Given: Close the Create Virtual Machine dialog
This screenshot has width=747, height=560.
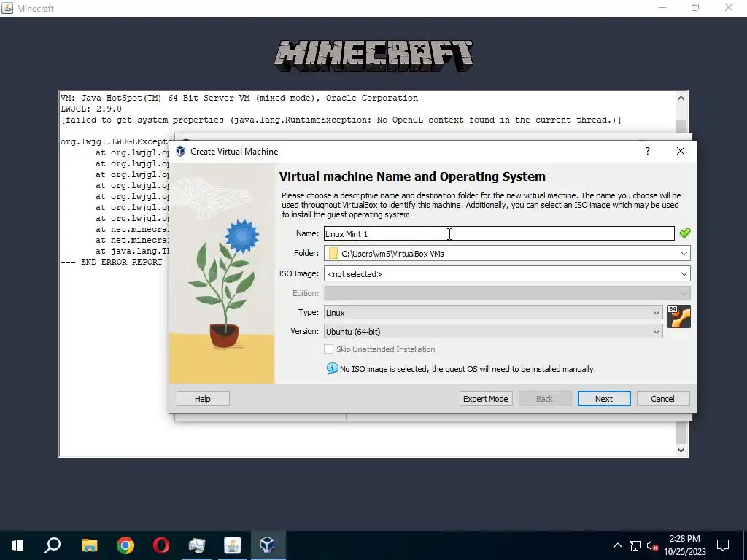Looking at the screenshot, I should [x=681, y=151].
